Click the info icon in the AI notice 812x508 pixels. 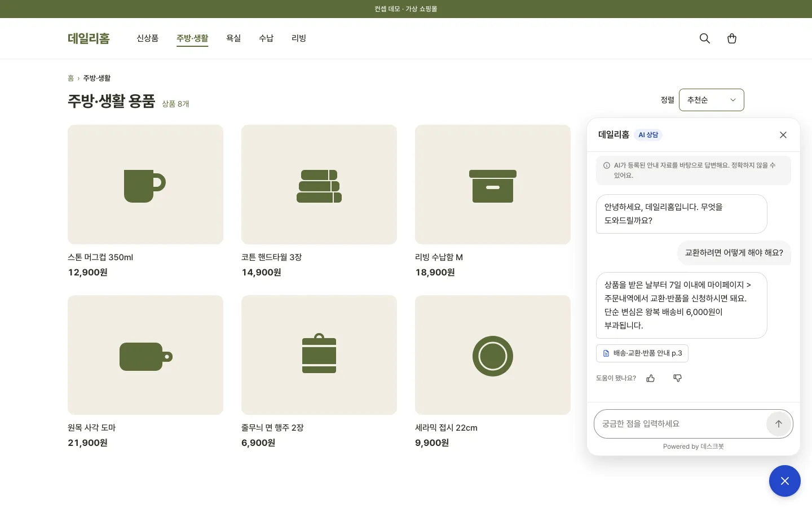click(x=607, y=165)
